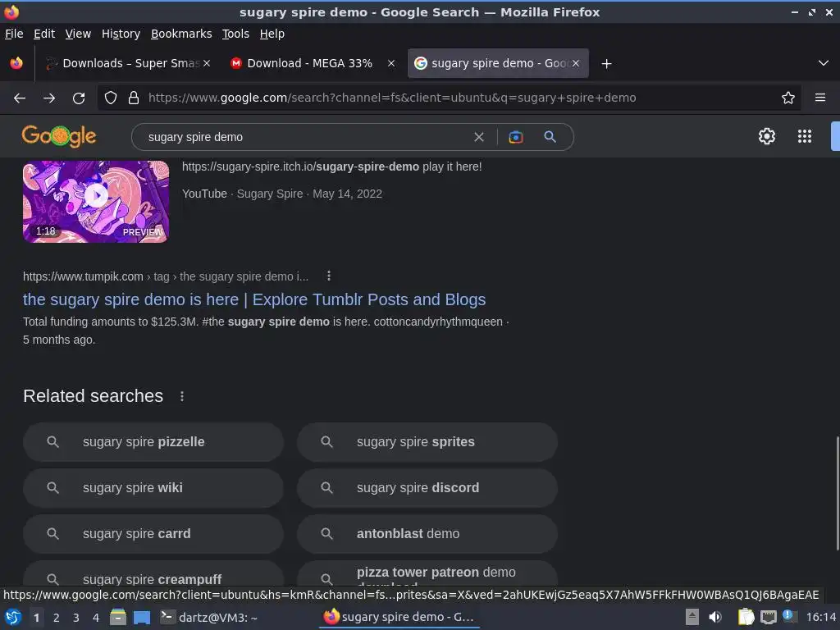Go forward to the next page
The width and height of the screenshot is (840, 630).
[x=49, y=98]
